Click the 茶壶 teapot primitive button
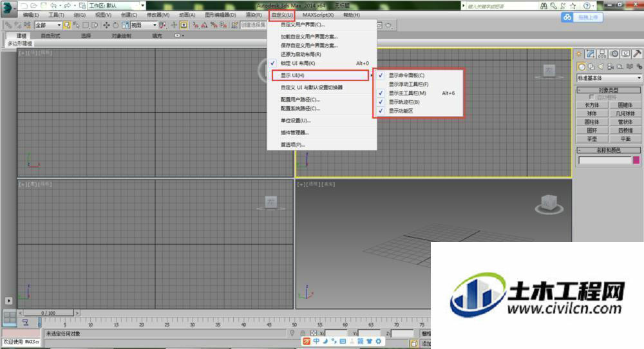This screenshot has height=349, width=644. coord(592,139)
